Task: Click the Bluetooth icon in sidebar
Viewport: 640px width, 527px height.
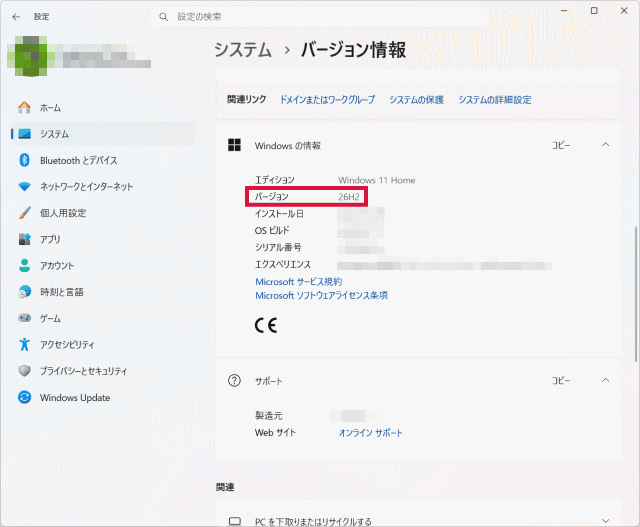Action: coord(24,160)
